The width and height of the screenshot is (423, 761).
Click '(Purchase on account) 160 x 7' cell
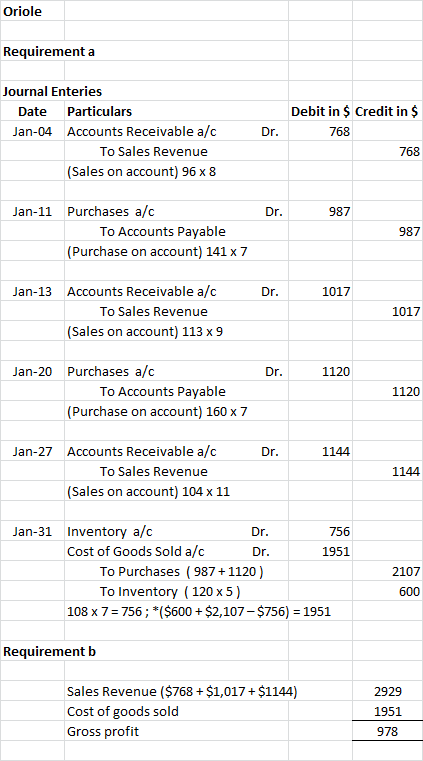[x=177, y=412]
